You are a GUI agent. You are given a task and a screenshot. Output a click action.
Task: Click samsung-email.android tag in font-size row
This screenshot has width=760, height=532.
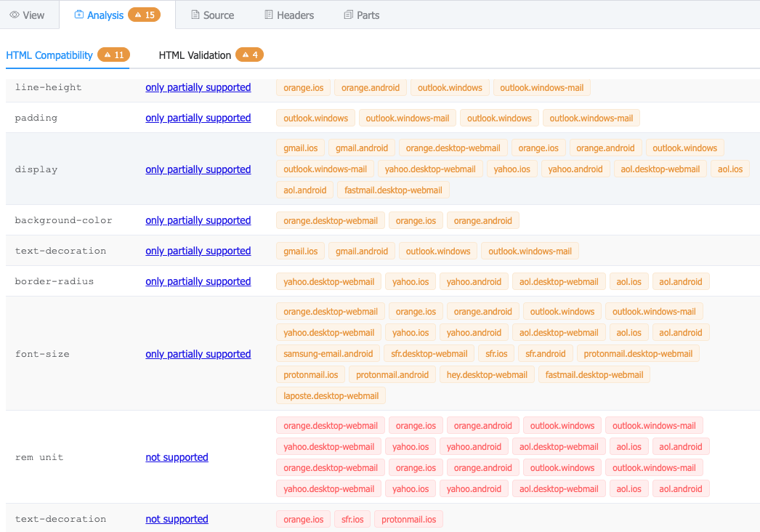[328, 353]
